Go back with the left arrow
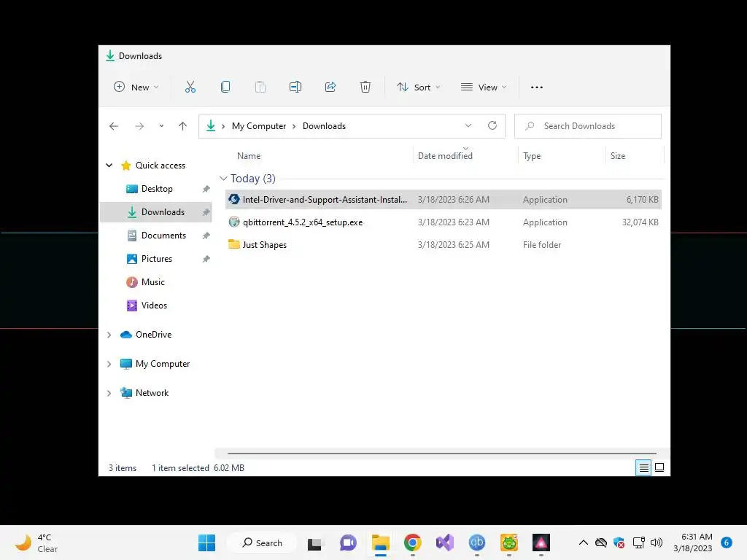 [x=114, y=126]
